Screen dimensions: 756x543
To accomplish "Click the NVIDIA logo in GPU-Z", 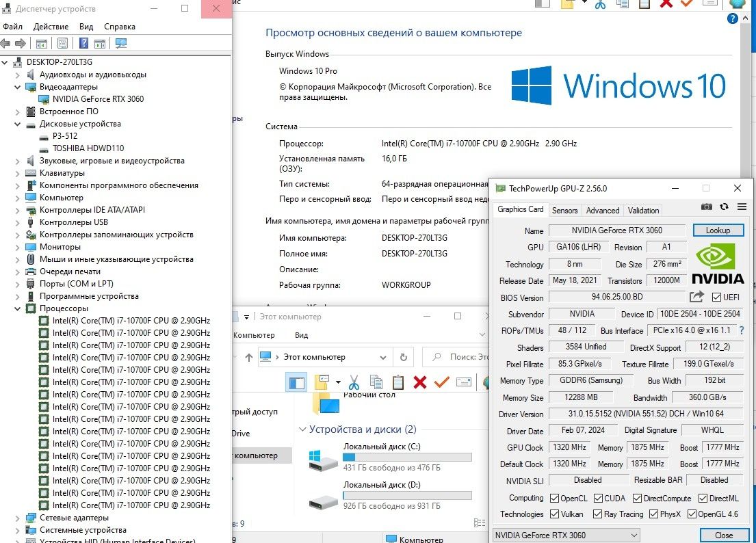I will 718,263.
